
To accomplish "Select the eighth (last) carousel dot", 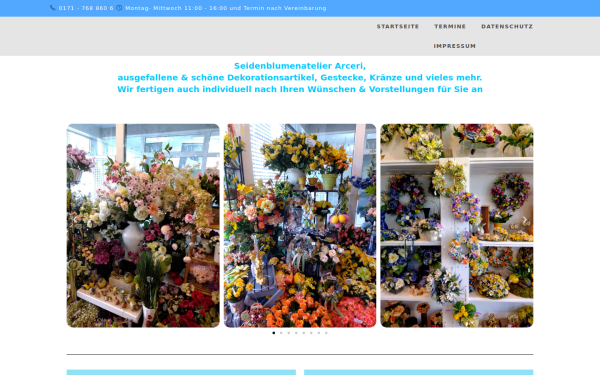I will click(x=326, y=333).
